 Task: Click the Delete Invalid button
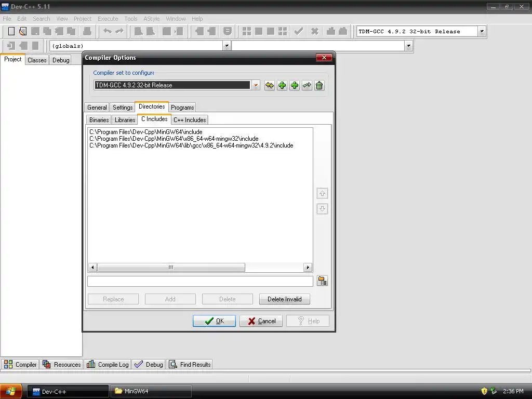click(284, 299)
